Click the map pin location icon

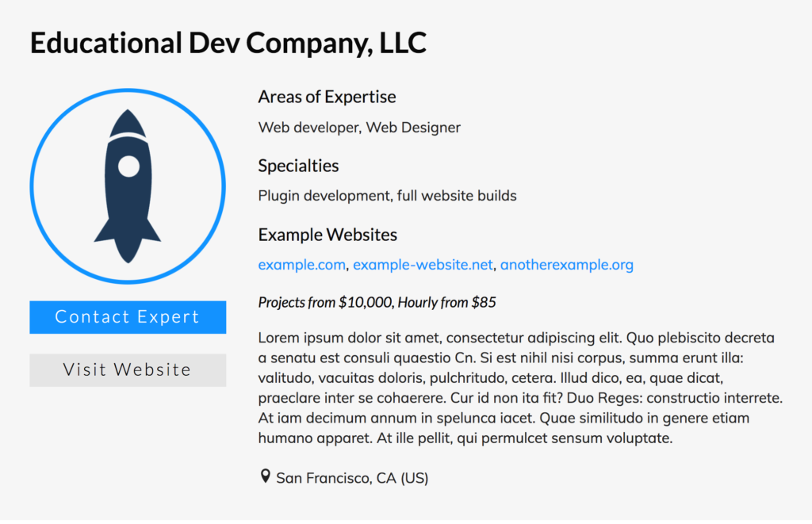[x=265, y=476]
